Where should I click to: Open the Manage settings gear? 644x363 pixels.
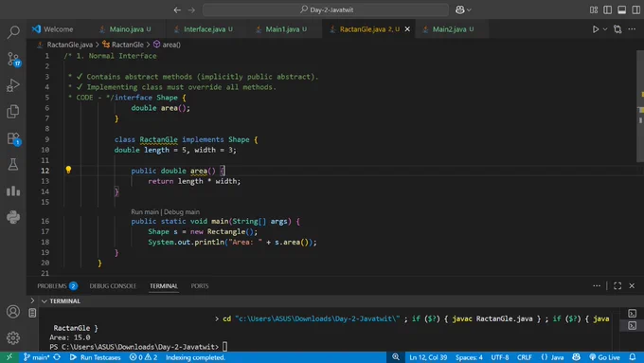13,337
